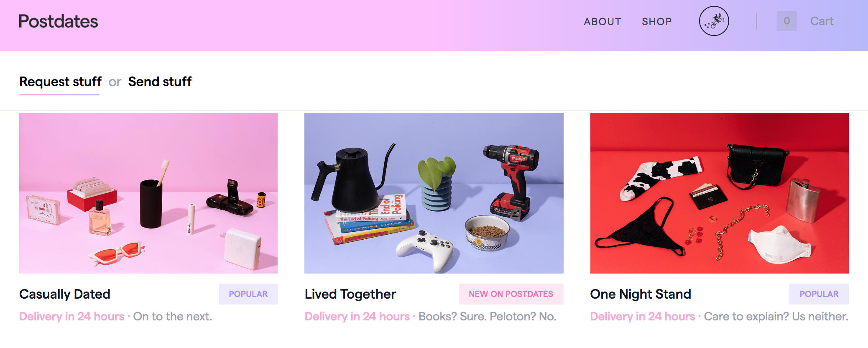Viewport: 868px width, 348px height.
Task: Click the NEW ON POSTDATES badge
Action: (x=511, y=294)
